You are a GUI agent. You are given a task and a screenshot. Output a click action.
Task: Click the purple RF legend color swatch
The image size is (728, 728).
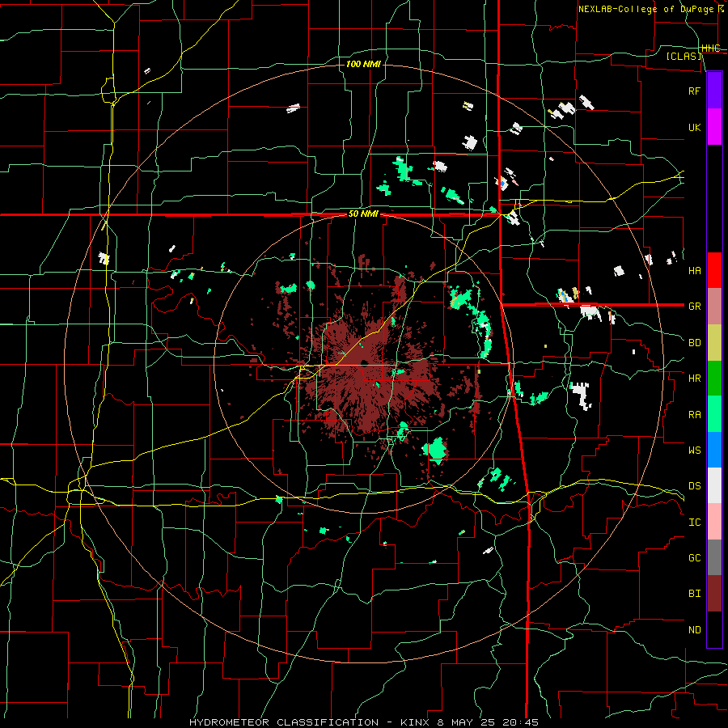point(714,91)
